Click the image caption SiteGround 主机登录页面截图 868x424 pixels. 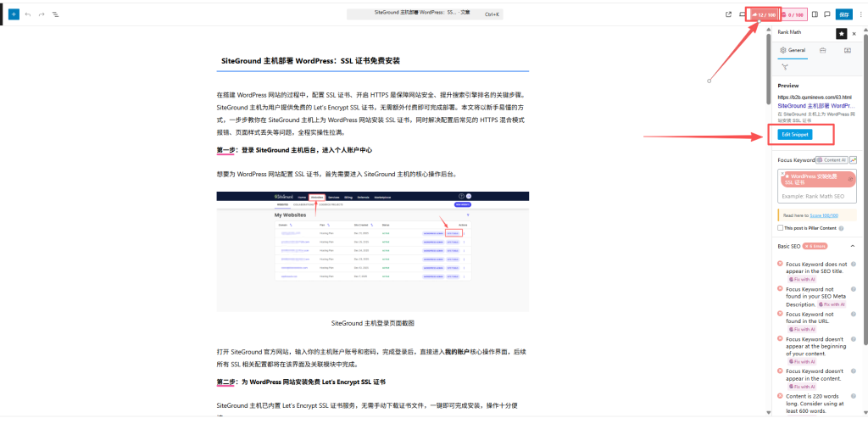(x=373, y=323)
